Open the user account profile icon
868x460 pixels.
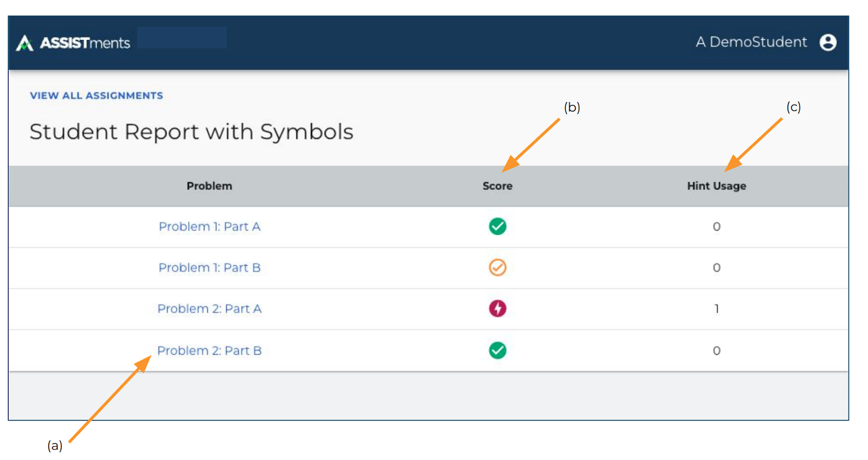[828, 42]
